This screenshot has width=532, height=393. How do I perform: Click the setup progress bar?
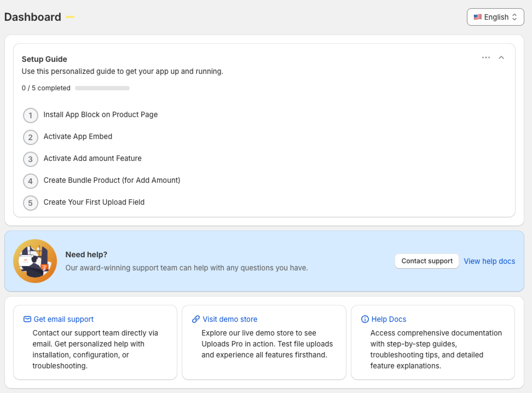point(102,88)
